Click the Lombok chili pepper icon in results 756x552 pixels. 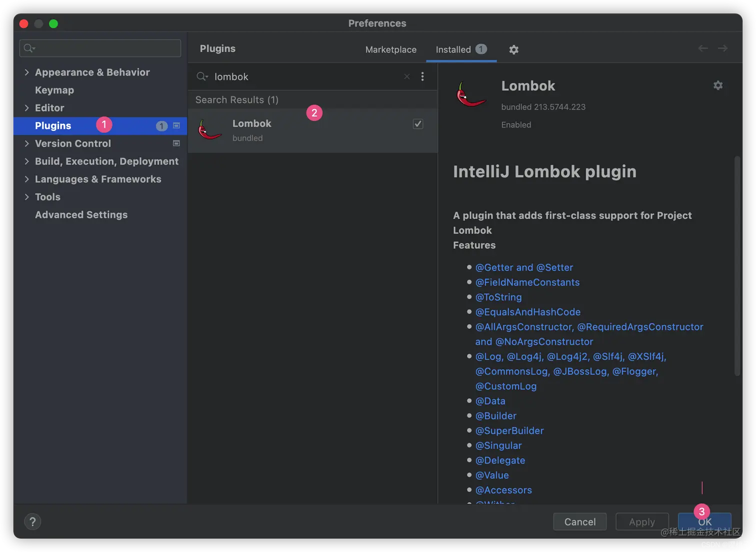(x=209, y=130)
